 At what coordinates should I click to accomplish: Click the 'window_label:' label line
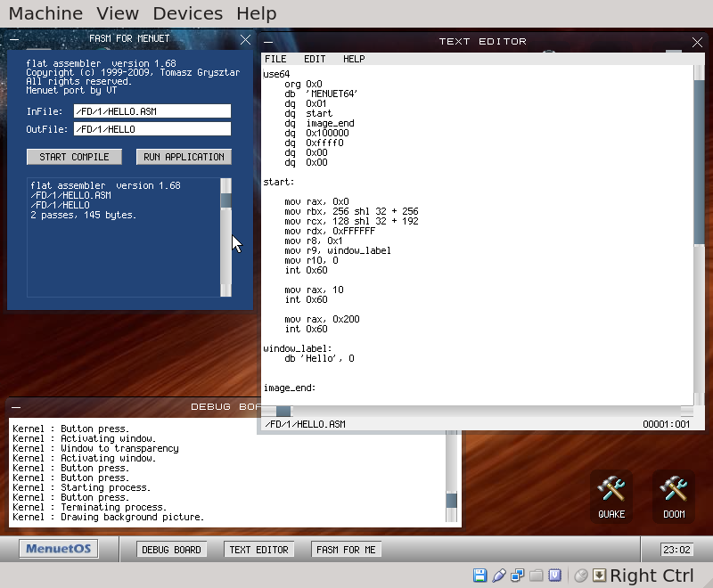point(298,348)
